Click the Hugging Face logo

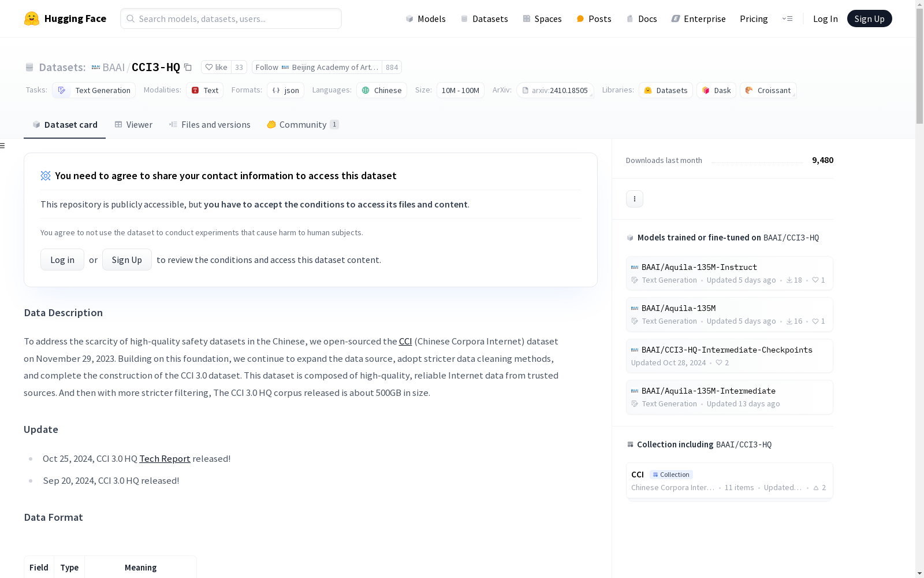click(x=65, y=18)
